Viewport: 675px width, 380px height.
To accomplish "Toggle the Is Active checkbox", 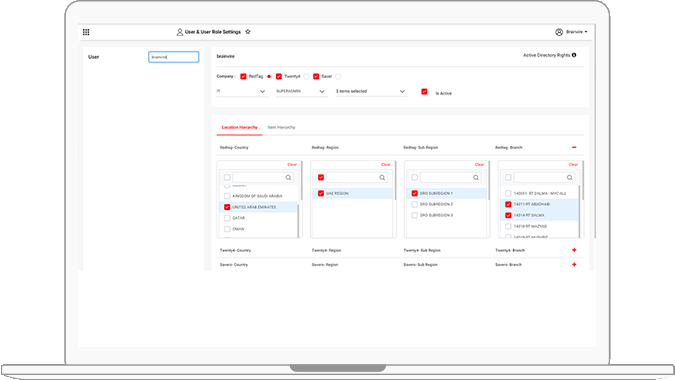I will tap(424, 92).
